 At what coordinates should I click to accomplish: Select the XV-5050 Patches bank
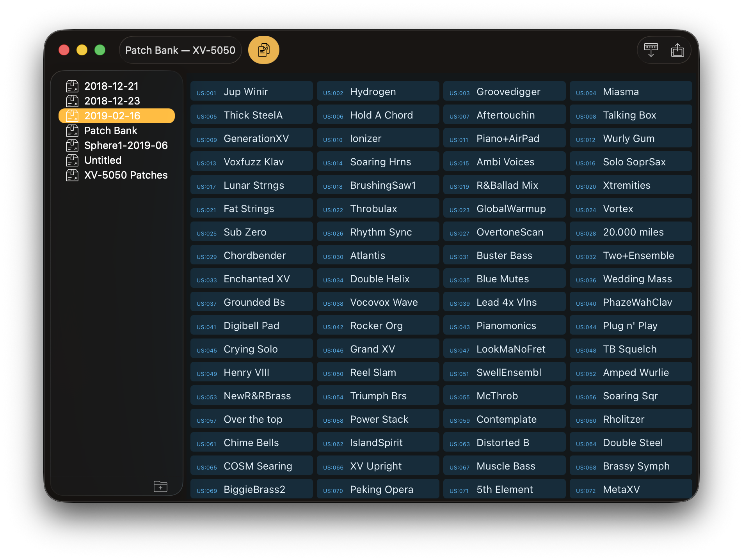click(x=117, y=175)
